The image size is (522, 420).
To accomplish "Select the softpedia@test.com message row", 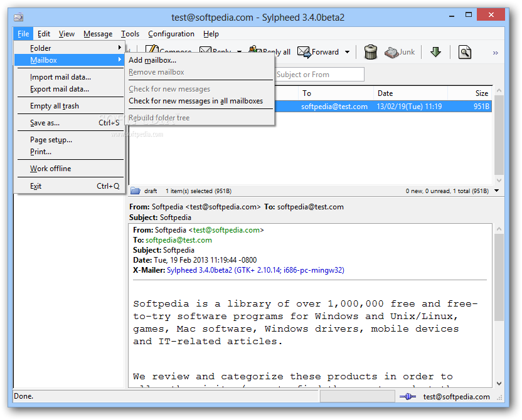I will (x=383, y=107).
